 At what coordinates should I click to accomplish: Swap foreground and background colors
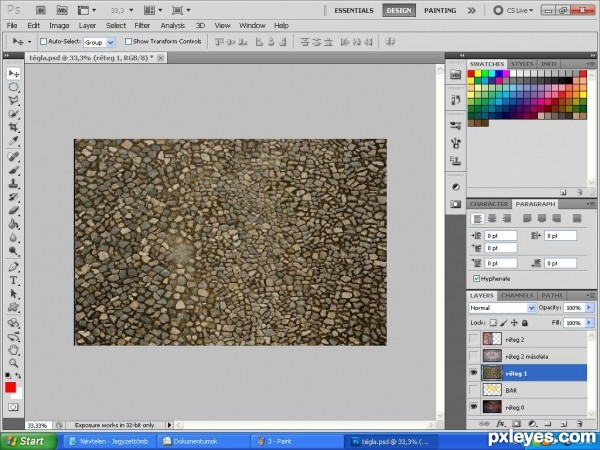point(18,375)
